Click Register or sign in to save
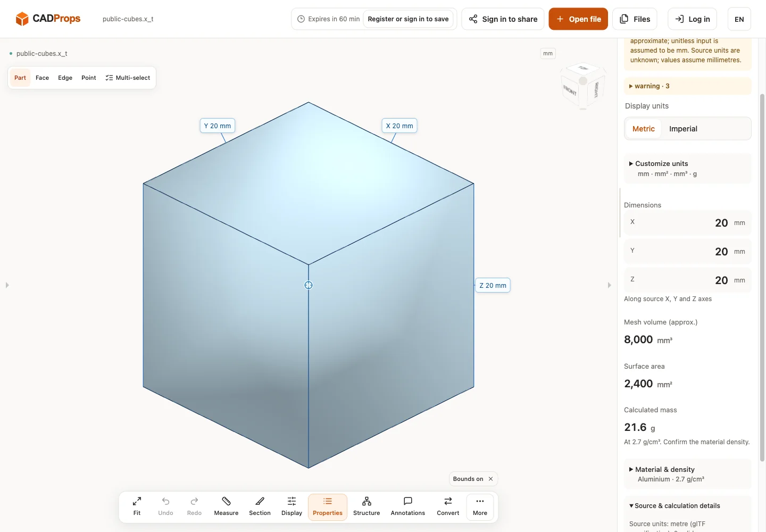The width and height of the screenshot is (766, 532). click(x=408, y=19)
